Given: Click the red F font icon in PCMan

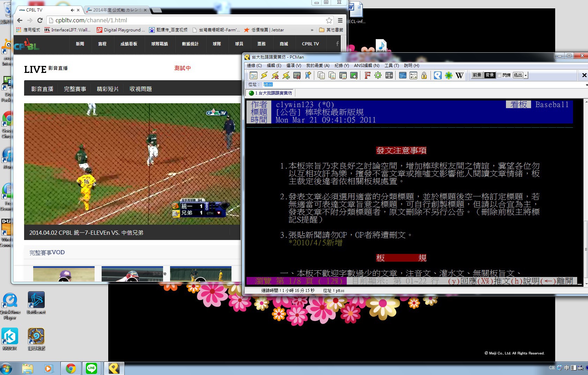Looking at the screenshot, I should pyautogui.click(x=367, y=75).
